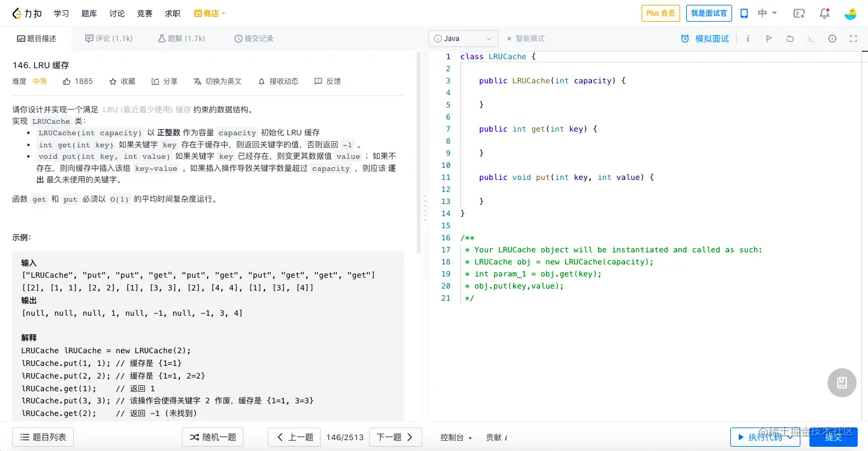Click the editor info 'i' icon
The height and width of the screenshot is (451, 868).
(x=748, y=39)
